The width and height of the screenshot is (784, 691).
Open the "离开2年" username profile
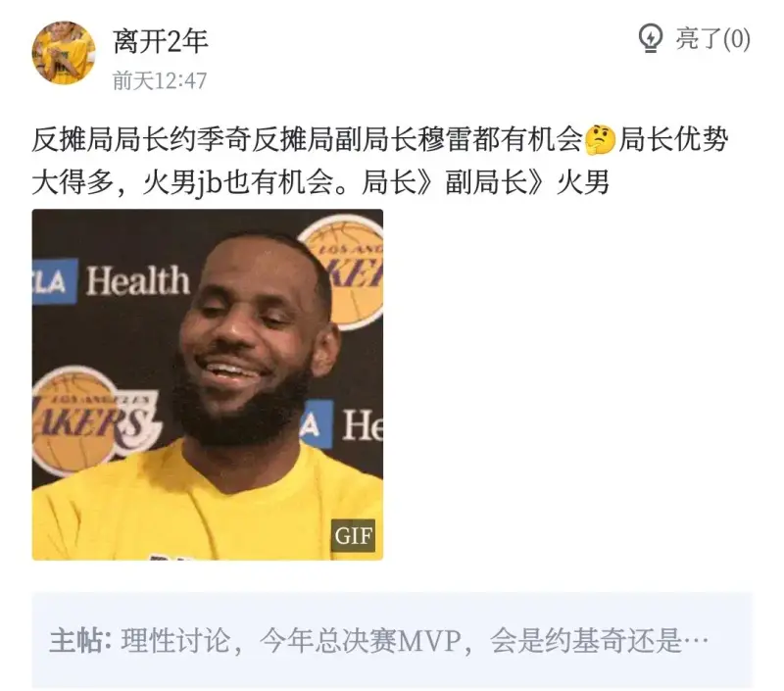[x=160, y=41]
